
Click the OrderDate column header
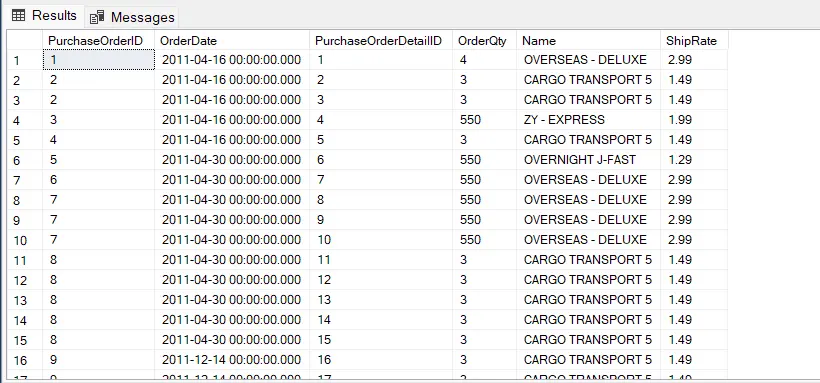tap(232, 40)
